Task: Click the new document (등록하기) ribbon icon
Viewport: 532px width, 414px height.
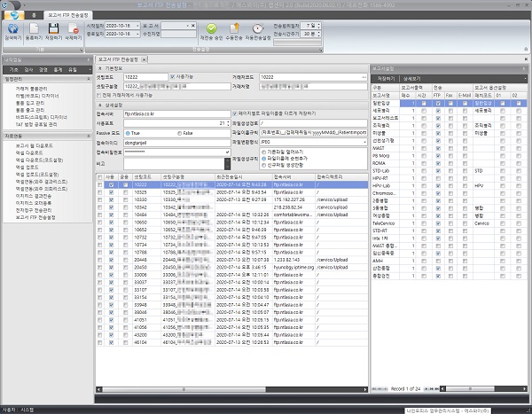Action: 34,29
